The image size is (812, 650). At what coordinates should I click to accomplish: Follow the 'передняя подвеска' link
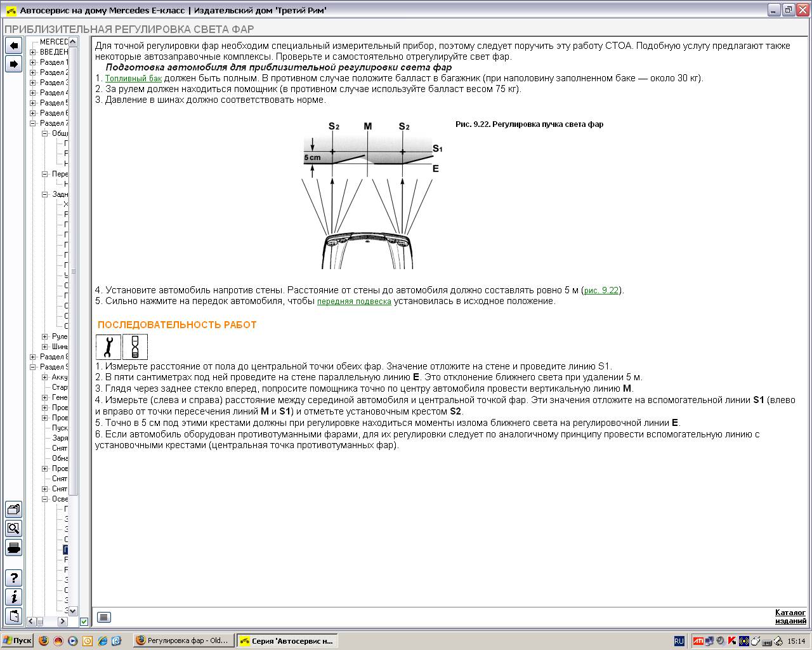tap(354, 301)
